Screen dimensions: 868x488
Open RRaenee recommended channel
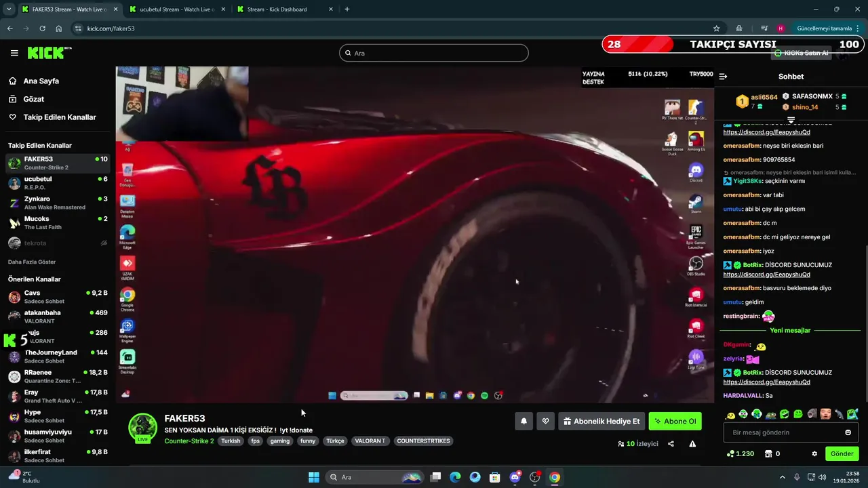(58, 376)
